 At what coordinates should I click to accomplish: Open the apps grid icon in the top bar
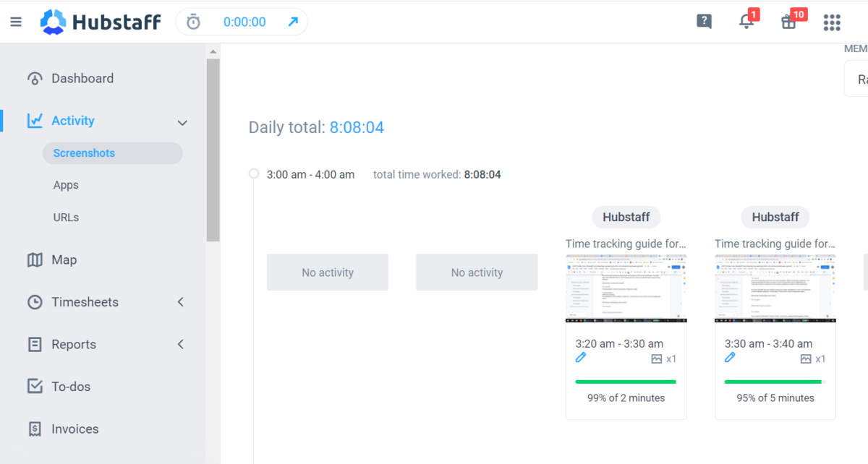tap(832, 22)
